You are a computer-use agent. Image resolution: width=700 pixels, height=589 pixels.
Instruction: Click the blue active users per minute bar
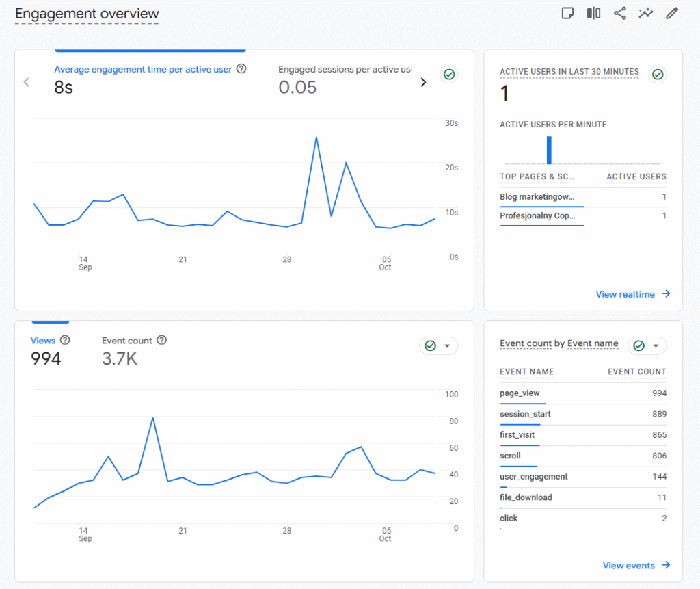pyautogui.click(x=549, y=150)
